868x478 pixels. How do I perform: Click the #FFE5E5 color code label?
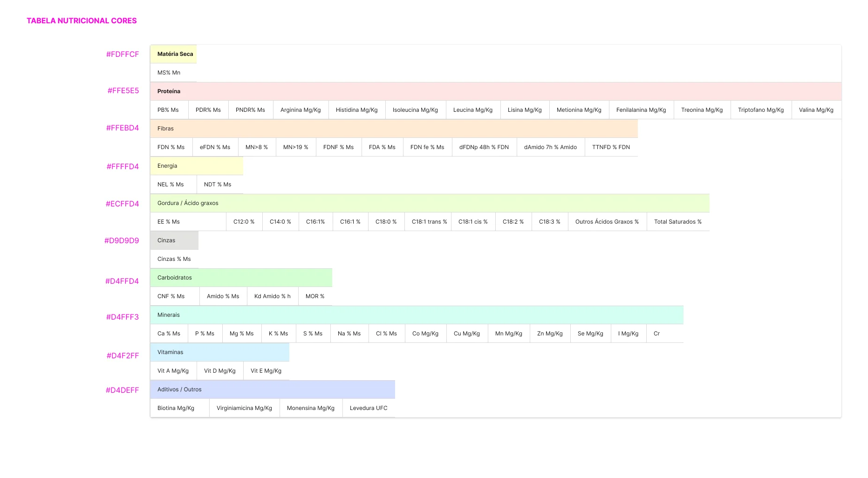(x=123, y=90)
